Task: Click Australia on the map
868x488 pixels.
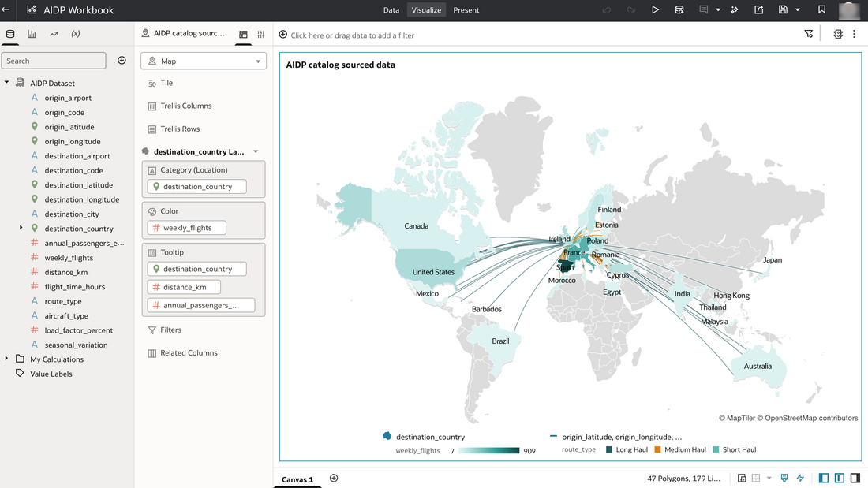Action: [758, 366]
